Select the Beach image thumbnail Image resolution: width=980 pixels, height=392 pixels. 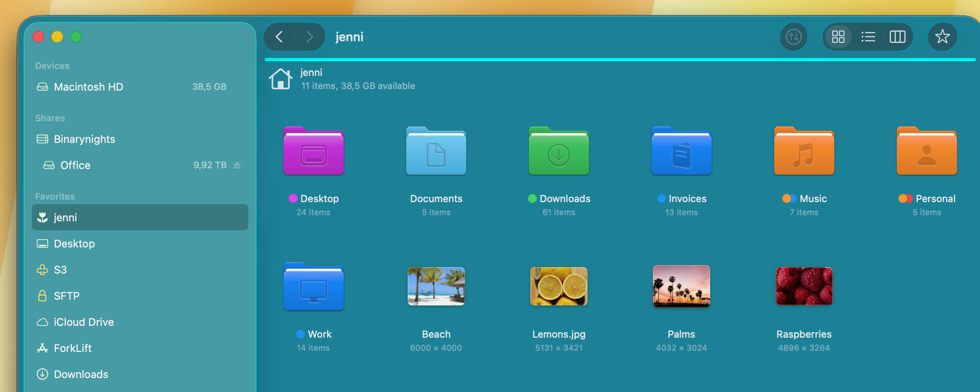pos(436,286)
